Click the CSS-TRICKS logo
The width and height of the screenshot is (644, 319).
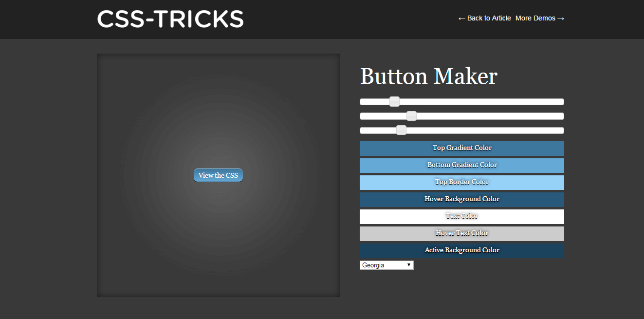pyautogui.click(x=170, y=19)
